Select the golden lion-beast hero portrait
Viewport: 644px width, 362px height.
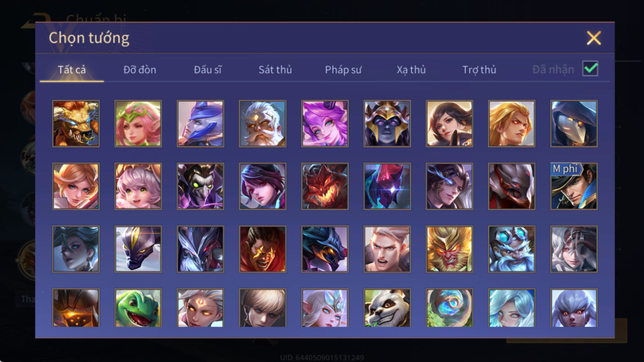76,124
